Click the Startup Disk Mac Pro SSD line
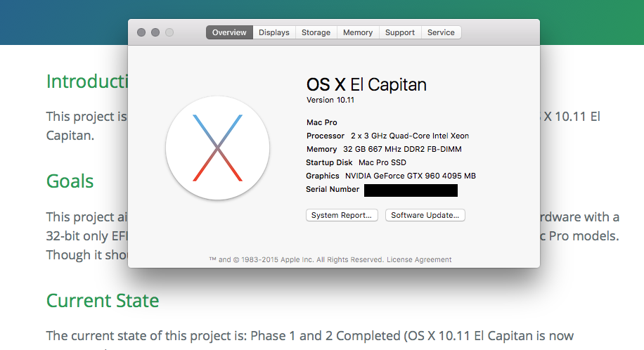 [356, 162]
